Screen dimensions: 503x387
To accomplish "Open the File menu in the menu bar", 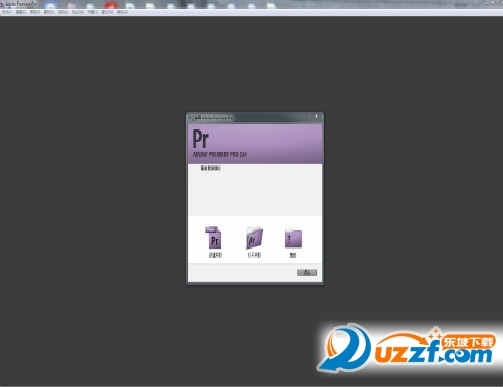I will [x=6, y=12].
